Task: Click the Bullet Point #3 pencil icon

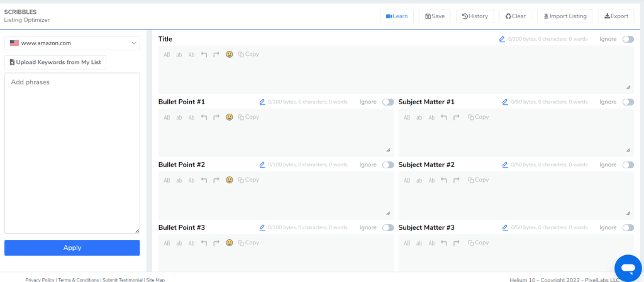Action: click(x=262, y=227)
